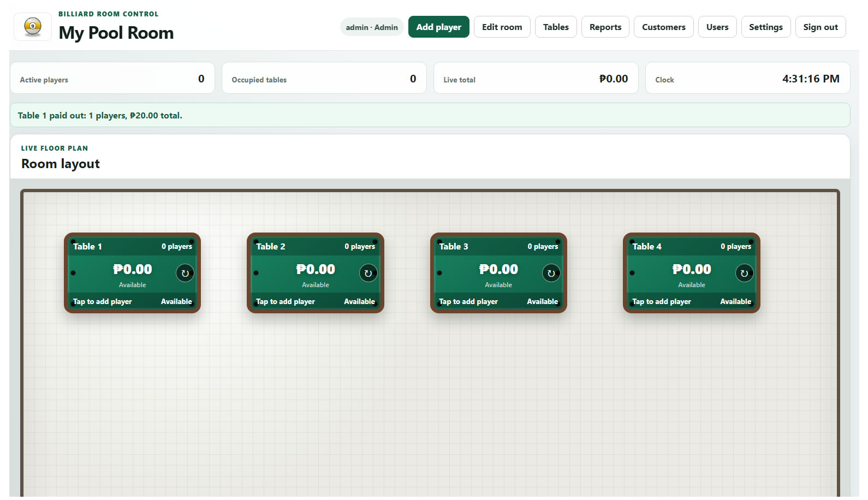Click the Billiard Room Control label
868x500 pixels.
click(109, 14)
